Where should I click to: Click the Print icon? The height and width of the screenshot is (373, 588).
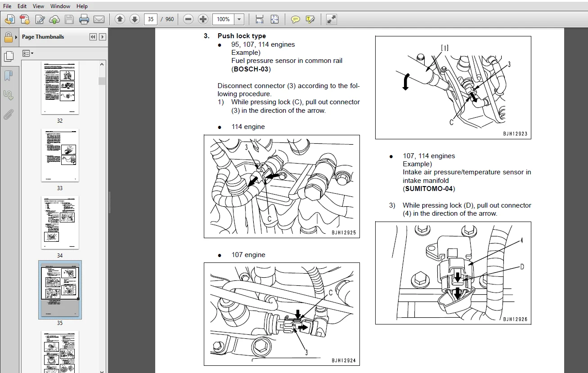pos(84,19)
